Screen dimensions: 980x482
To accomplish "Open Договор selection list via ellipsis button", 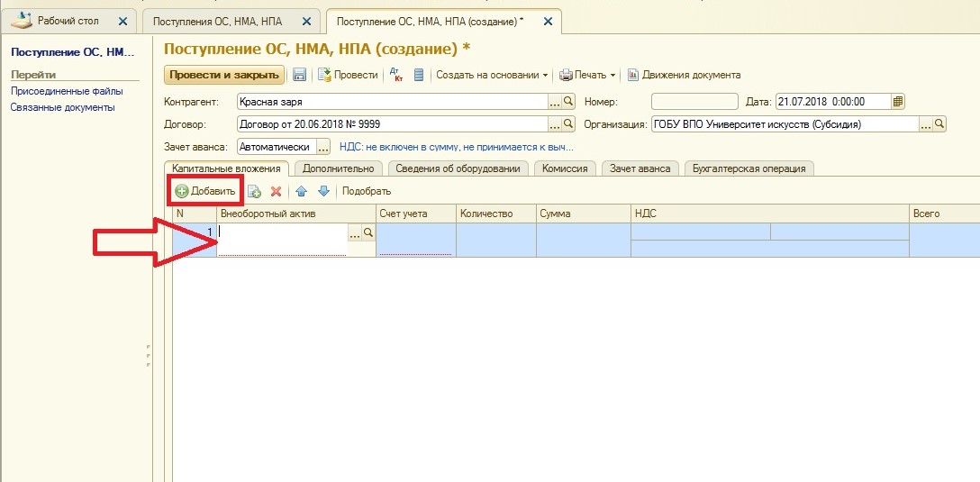I will [x=555, y=124].
